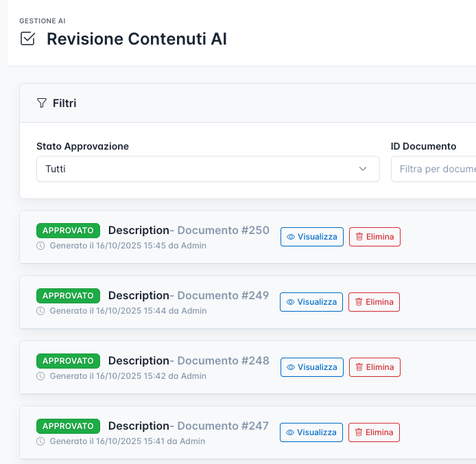Click the checkbox icon beside Revisione Contenuti AI

coord(27,38)
